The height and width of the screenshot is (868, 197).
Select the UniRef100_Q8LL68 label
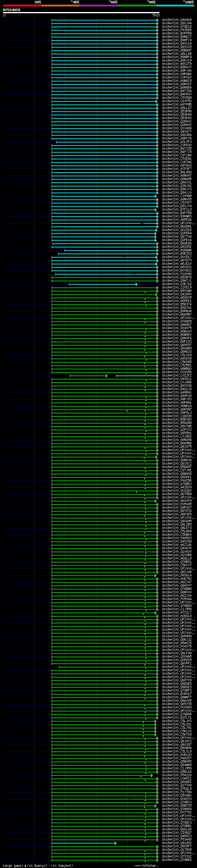177,54
